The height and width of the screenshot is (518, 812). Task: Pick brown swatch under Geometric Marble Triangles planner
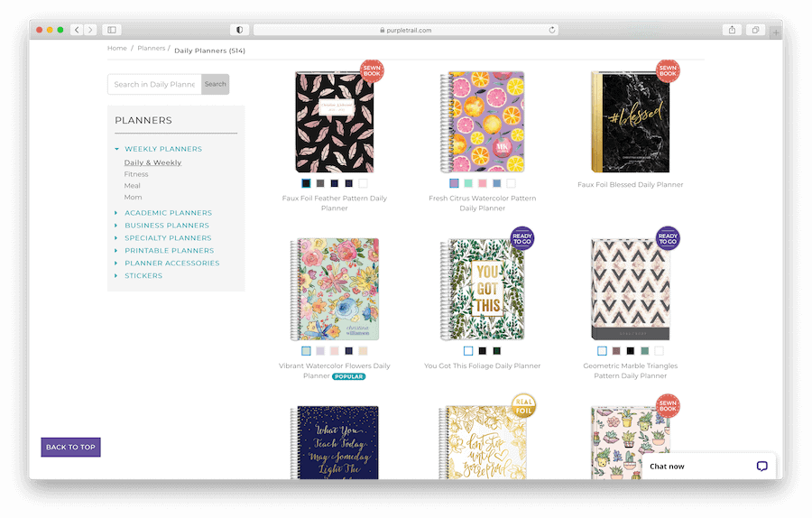tap(616, 351)
